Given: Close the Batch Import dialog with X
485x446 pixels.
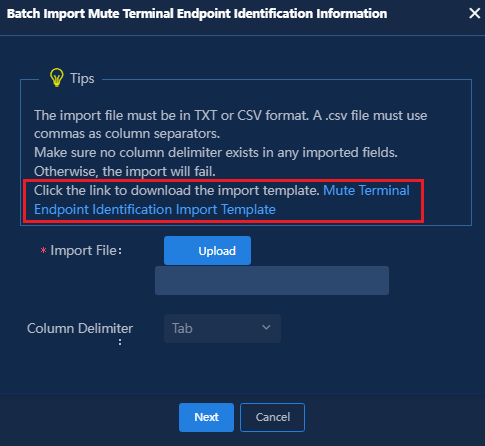Looking at the screenshot, I should point(474,14).
